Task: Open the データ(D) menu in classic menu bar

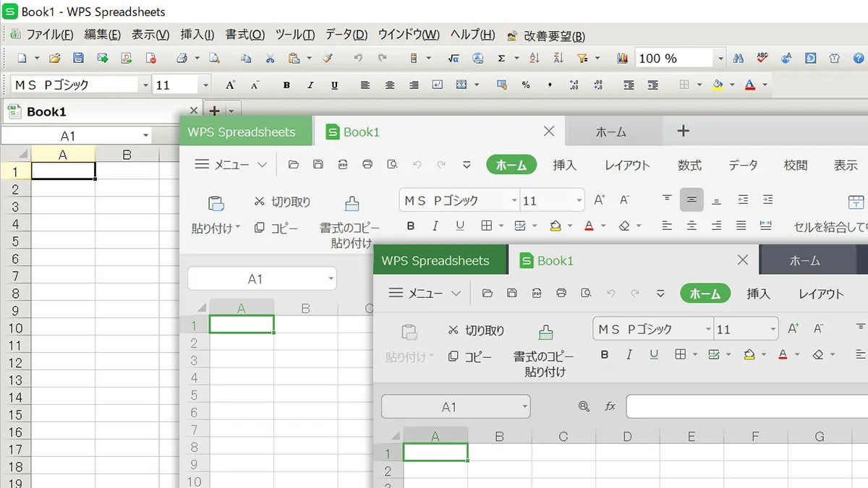Action: tap(346, 35)
